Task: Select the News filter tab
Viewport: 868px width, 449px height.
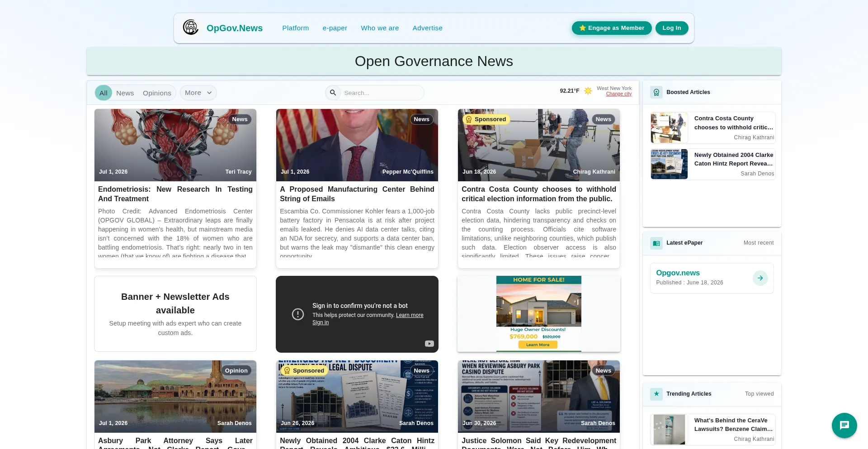Action: click(x=125, y=93)
